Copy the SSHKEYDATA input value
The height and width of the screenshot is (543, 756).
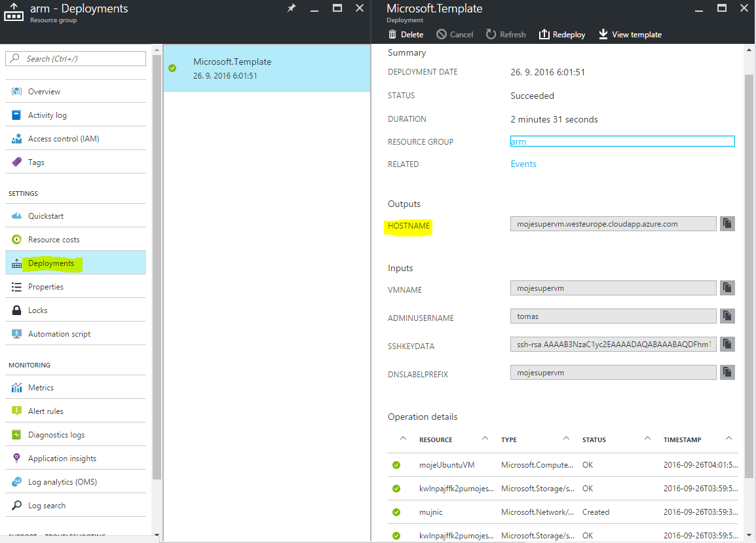point(727,345)
